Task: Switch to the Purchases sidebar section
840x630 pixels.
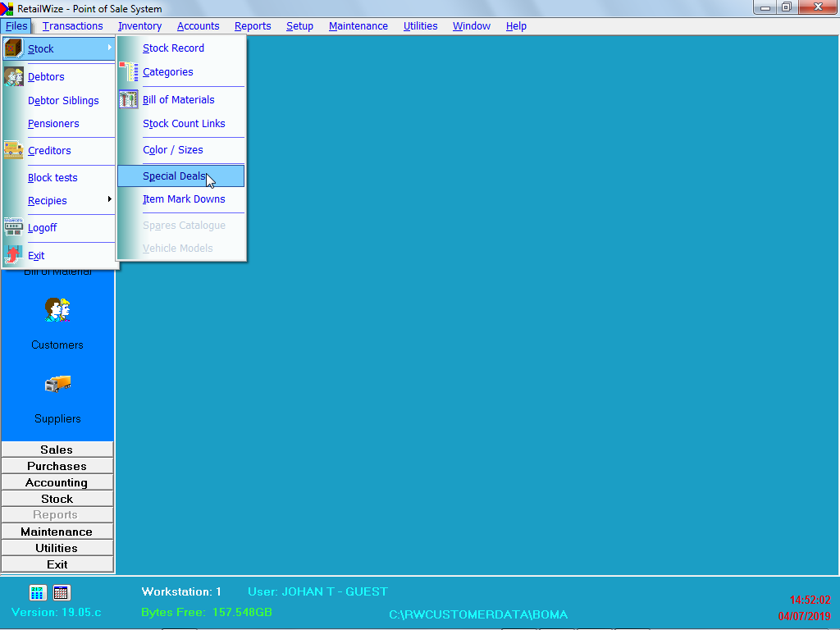Action: [57, 466]
